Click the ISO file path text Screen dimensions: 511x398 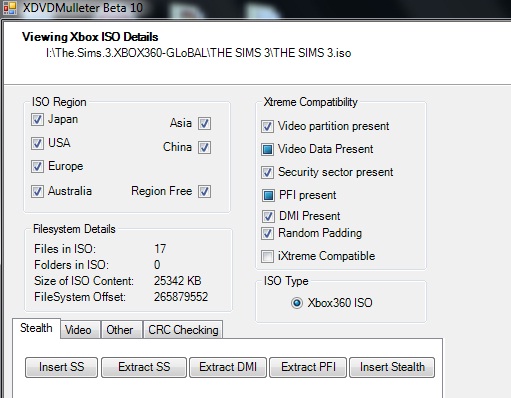coord(198,53)
